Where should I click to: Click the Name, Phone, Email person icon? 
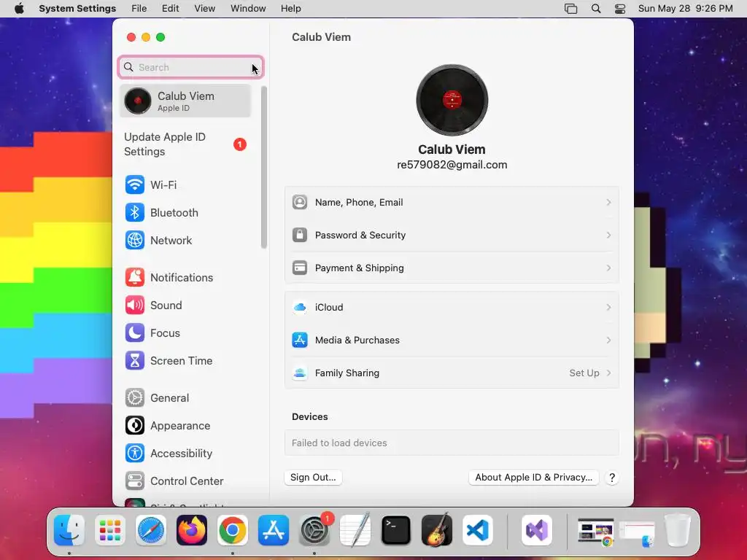[300, 202]
